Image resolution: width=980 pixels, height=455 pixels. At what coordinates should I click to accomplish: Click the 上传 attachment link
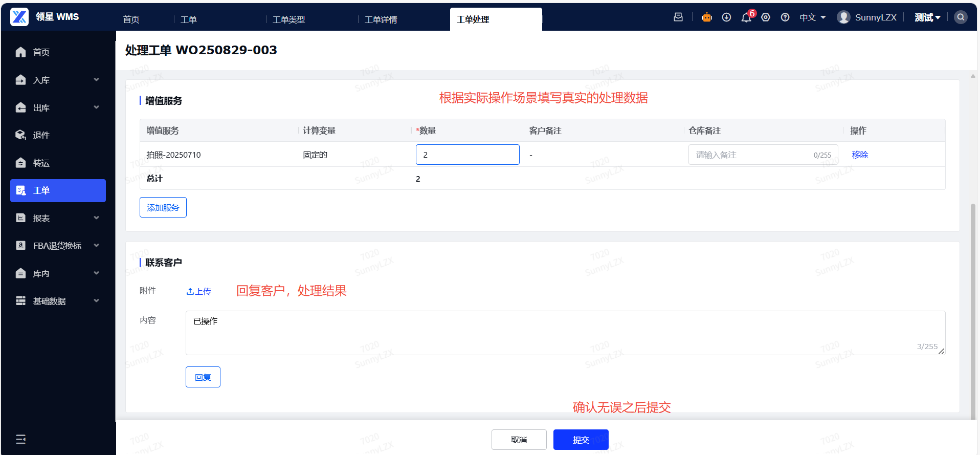(x=199, y=291)
